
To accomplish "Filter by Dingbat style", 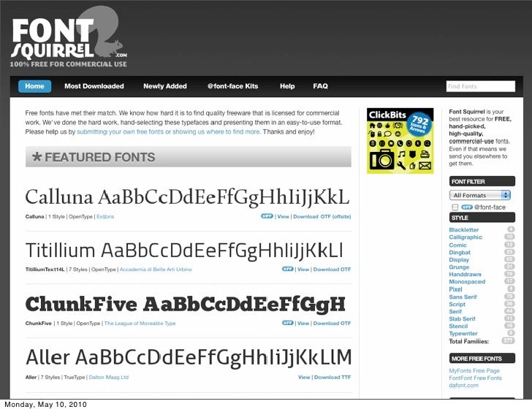I will (x=460, y=252).
